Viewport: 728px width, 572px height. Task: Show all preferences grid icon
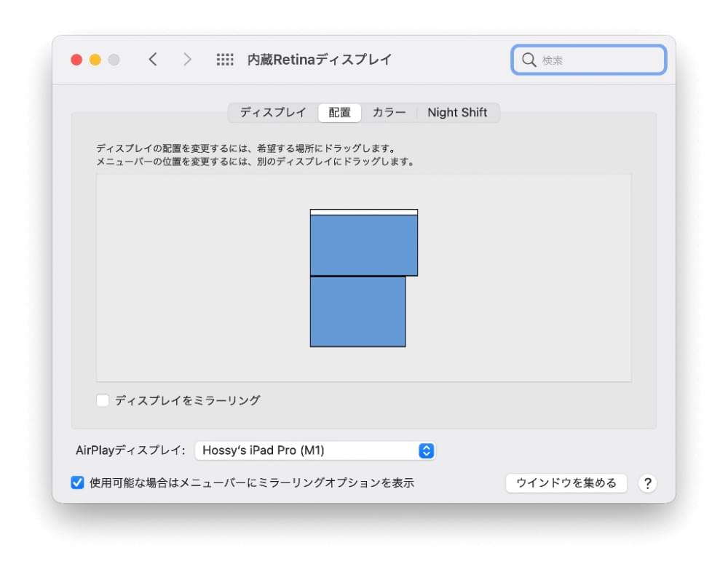click(225, 60)
